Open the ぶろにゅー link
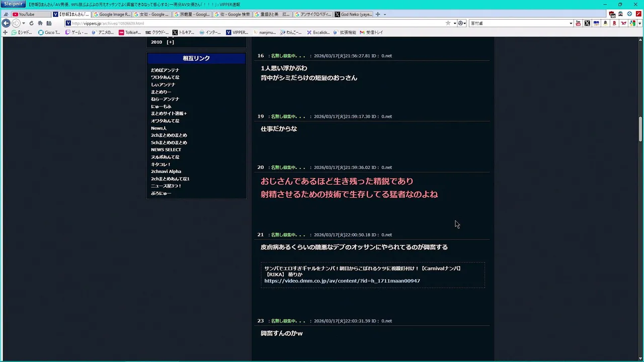The width and height of the screenshot is (644, 362). pyautogui.click(x=161, y=194)
